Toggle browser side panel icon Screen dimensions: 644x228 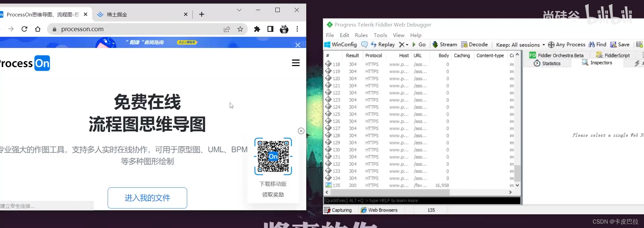coord(270,29)
